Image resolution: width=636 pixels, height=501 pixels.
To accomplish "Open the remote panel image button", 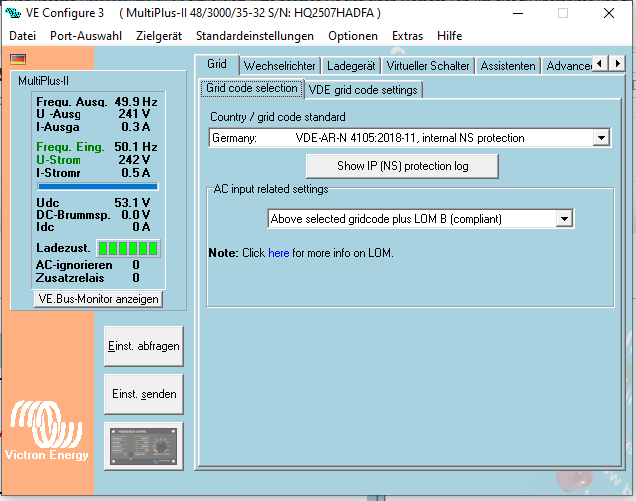I will (x=144, y=446).
